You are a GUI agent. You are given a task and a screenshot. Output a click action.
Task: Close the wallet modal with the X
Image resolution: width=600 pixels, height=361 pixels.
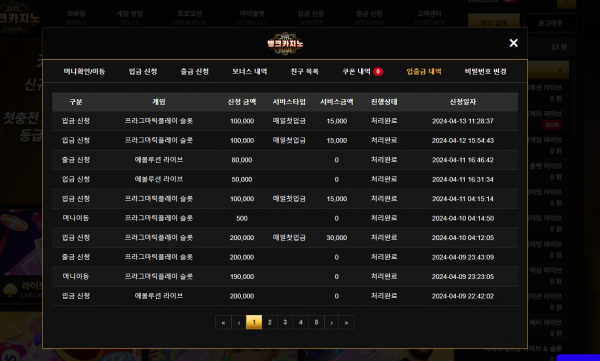(514, 43)
